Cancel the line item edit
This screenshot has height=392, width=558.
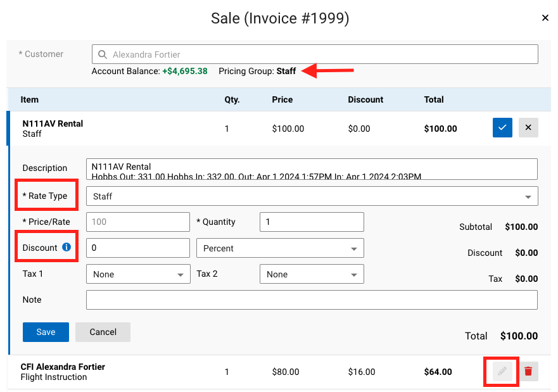[x=103, y=332]
